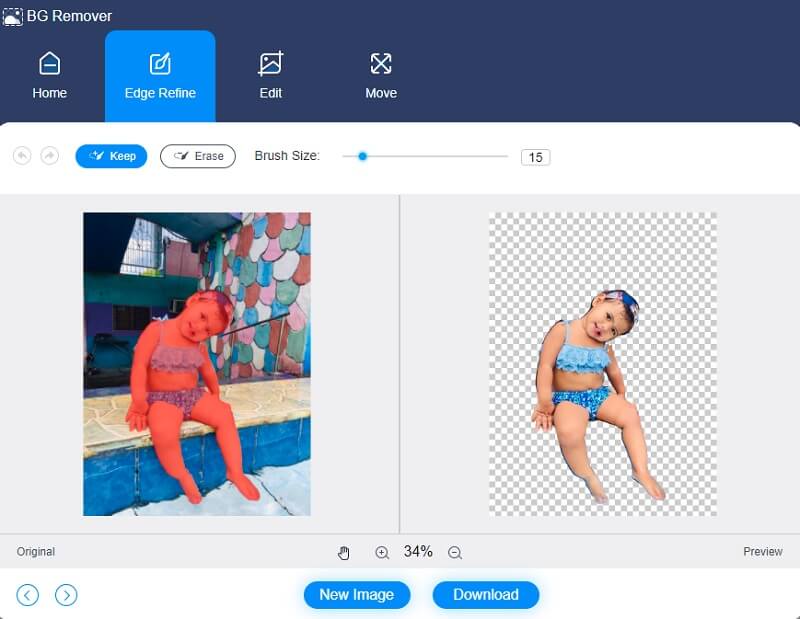Viewport: 800px width, 619px height.
Task: Go to the next image preview
Action: tap(66, 595)
